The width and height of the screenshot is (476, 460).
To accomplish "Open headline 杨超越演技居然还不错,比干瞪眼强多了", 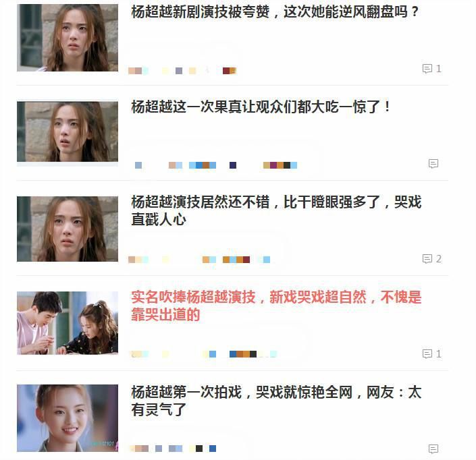I will coord(276,210).
